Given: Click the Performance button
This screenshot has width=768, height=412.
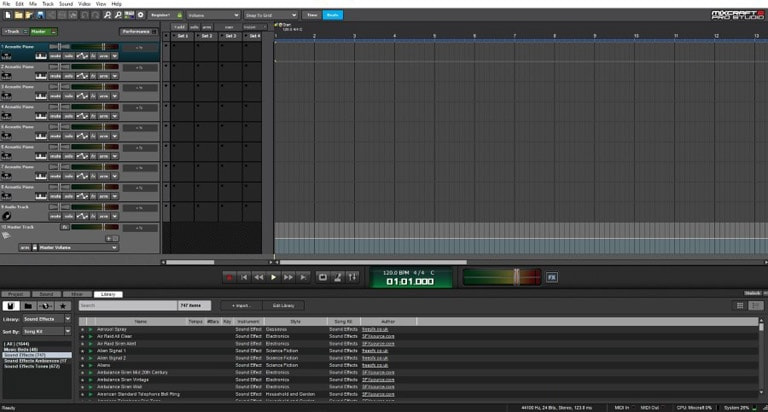Looking at the screenshot, I should [x=136, y=31].
